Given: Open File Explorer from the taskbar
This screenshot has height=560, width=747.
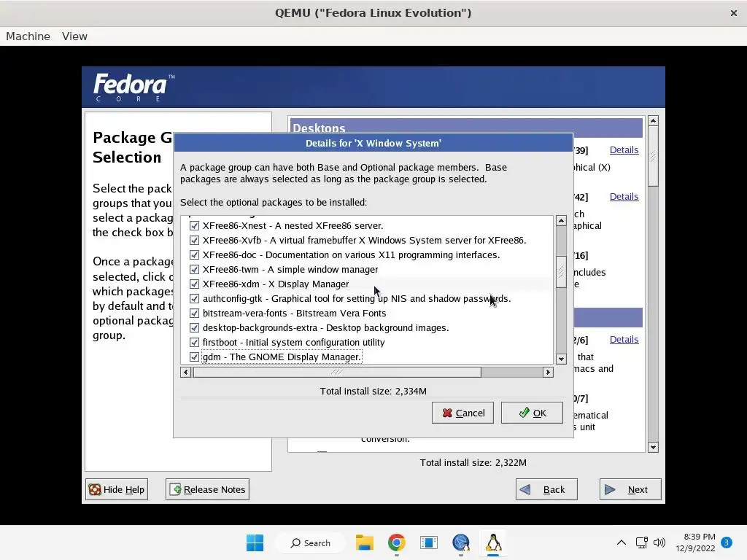Looking at the screenshot, I should (x=365, y=542).
